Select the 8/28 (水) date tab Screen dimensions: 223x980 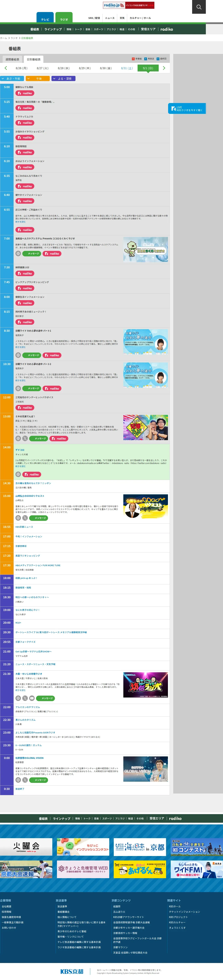[x=63, y=69]
